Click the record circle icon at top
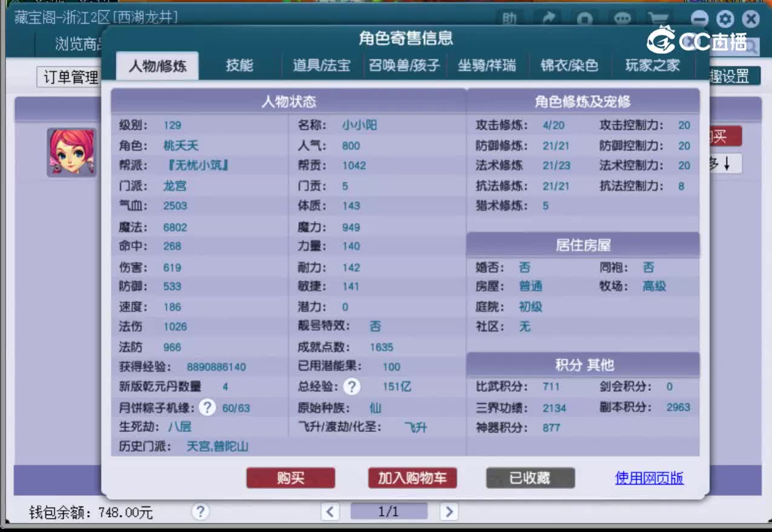 [584, 19]
